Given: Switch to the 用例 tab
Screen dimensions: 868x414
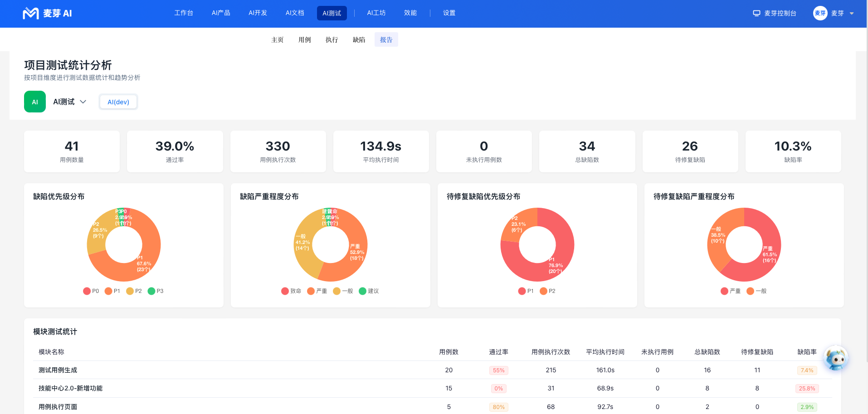Looking at the screenshot, I should click(x=304, y=40).
